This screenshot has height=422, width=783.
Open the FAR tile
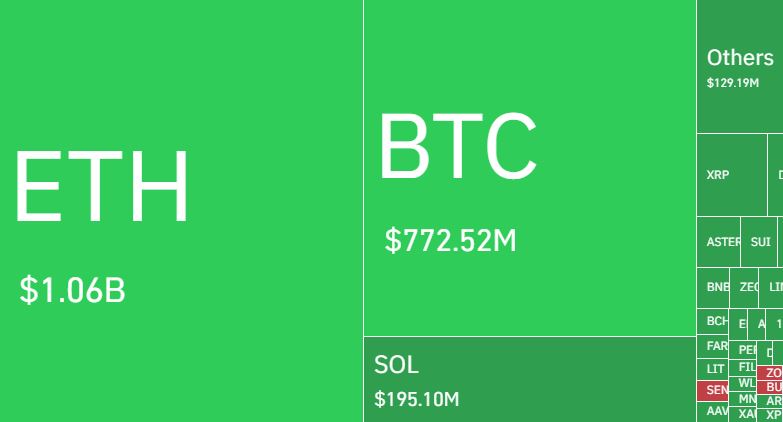[x=715, y=346]
